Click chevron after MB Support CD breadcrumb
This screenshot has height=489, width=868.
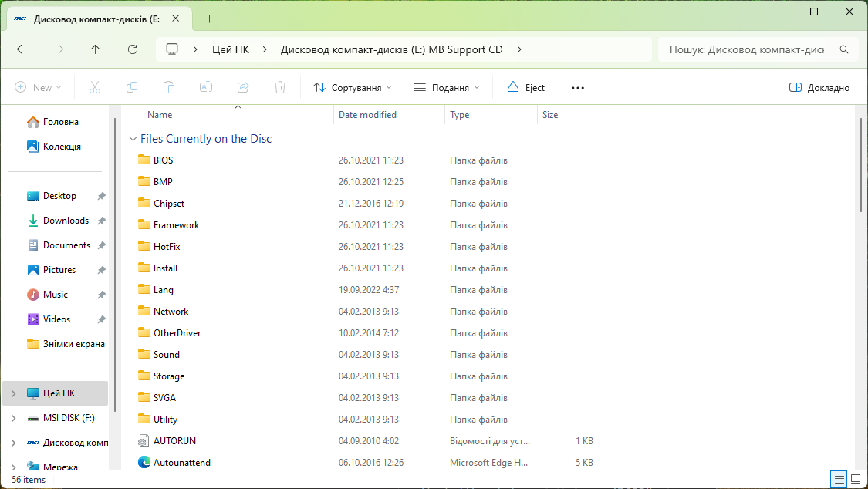[x=518, y=49]
